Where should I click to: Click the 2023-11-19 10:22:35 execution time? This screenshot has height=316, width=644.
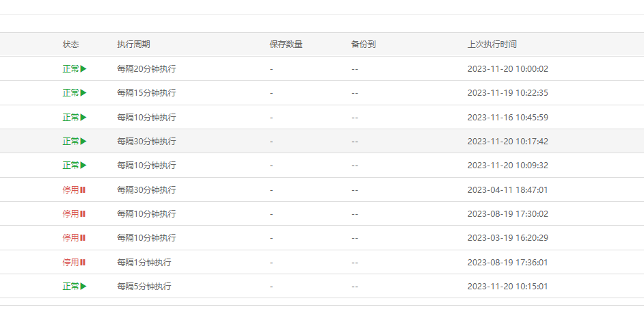(x=507, y=93)
